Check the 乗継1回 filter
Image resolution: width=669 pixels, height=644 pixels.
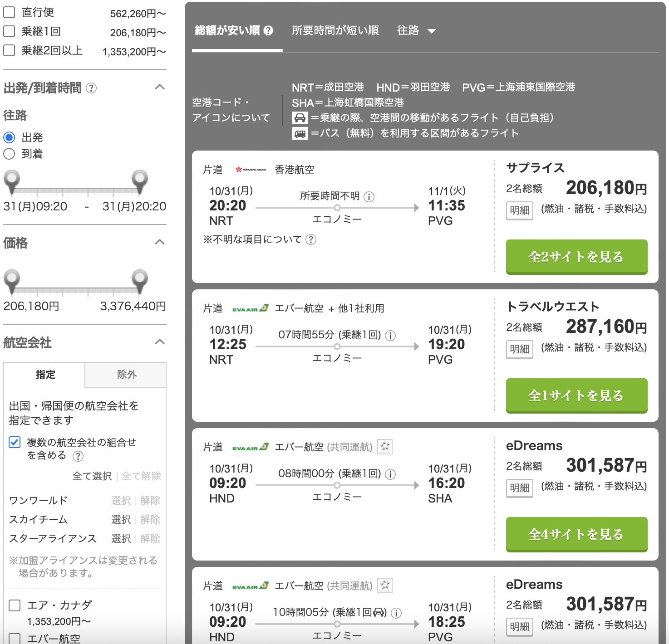coord(9,31)
